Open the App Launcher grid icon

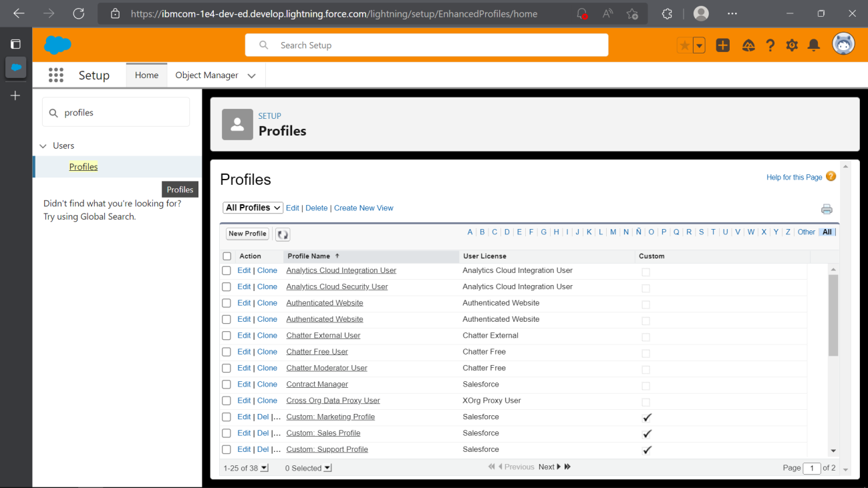click(x=56, y=75)
